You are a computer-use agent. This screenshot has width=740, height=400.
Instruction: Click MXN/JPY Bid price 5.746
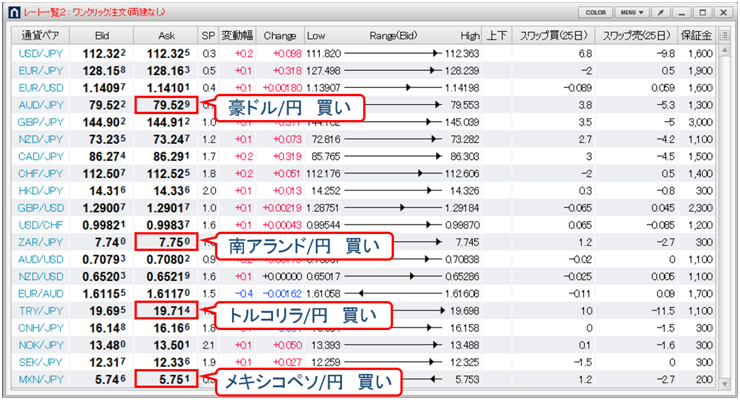click(x=110, y=379)
